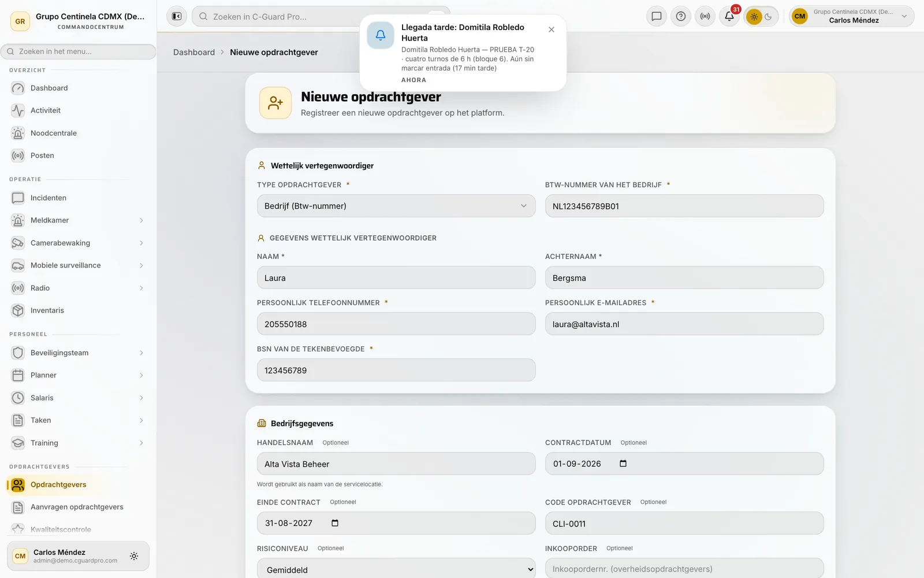This screenshot has width=924, height=578.
Task: Click the Handelsnaam Alta Vista Beheer field
Action: point(396,464)
